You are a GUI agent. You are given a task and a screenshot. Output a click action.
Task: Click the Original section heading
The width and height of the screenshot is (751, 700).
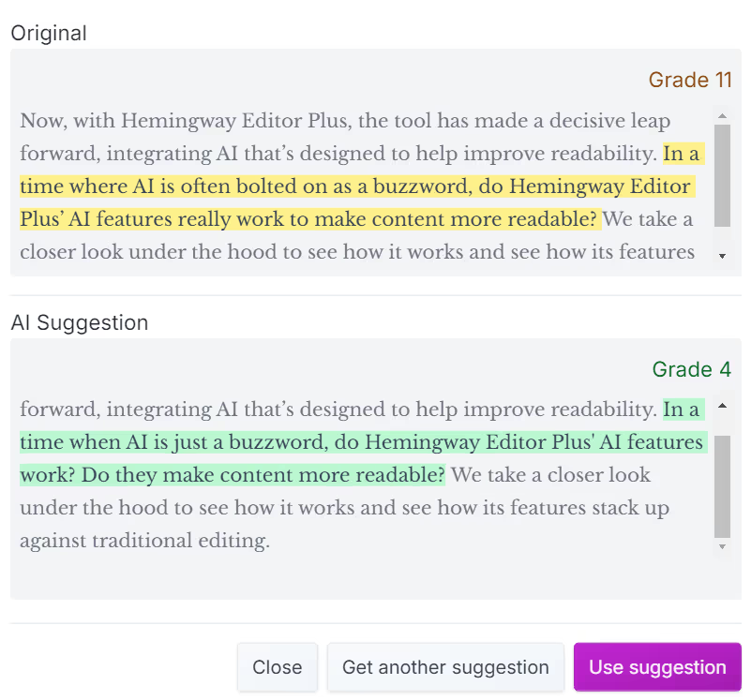tap(49, 33)
